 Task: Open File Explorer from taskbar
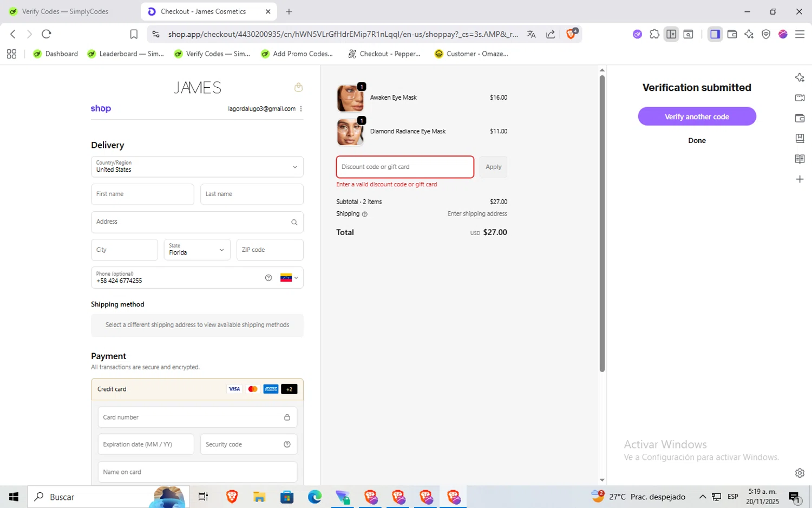pyautogui.click(x=259, y=497)
